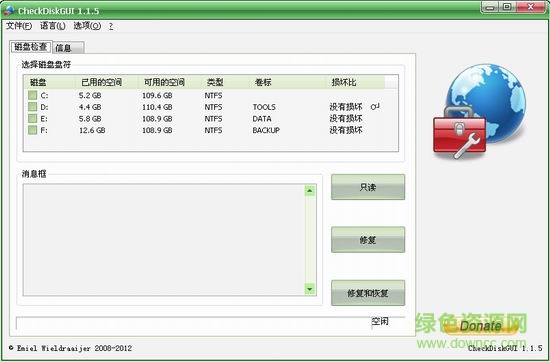The image size is (550, 362).
Task: Click the 空闲 status text
Action: (380, 321)
